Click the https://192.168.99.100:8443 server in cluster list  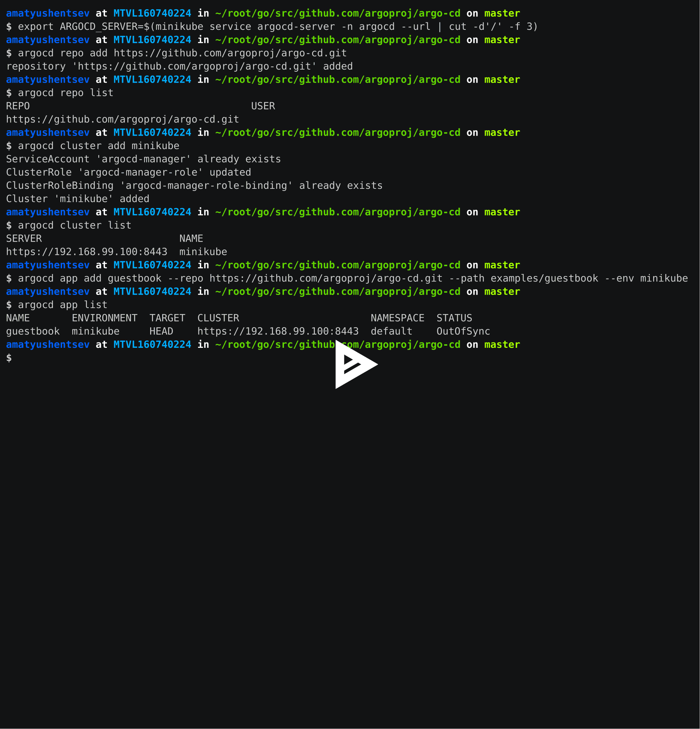87,252
